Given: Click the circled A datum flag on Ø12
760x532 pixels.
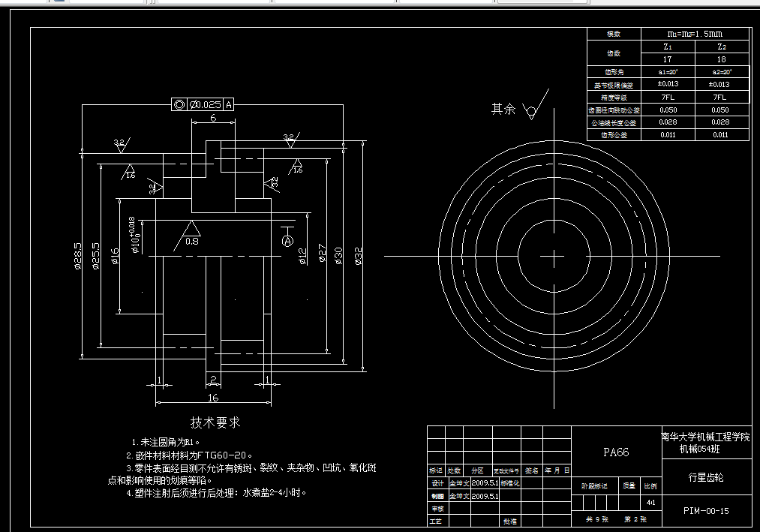Looking at the screenshot, I should pyautogui.click(x=287, y=241).
